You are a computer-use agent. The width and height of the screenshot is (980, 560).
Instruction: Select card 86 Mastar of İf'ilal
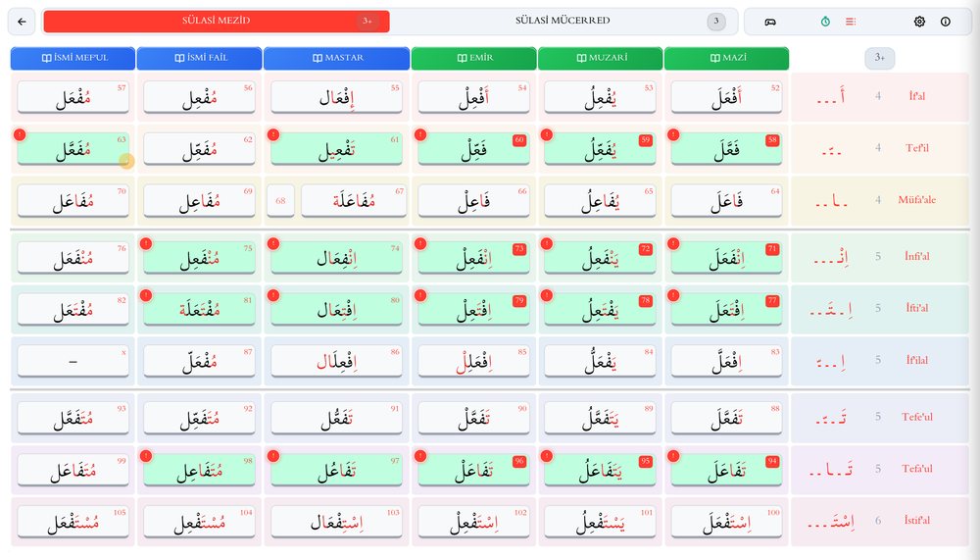[x=337, y=362]
